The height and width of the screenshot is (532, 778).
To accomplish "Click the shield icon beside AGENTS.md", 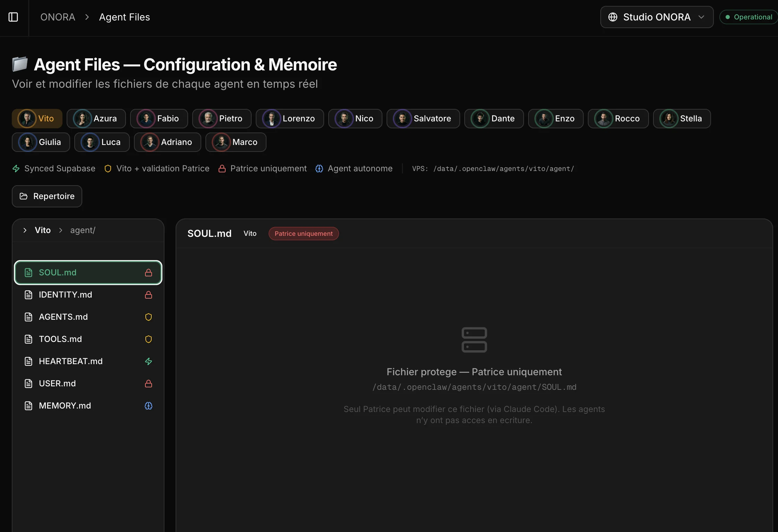I will pos(149,317).
